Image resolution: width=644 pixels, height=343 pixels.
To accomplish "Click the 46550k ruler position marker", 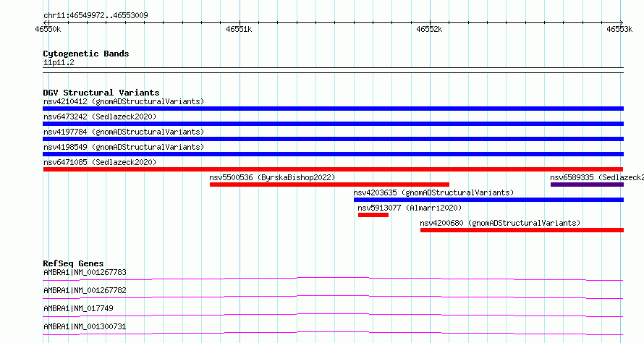I will pyautogui.click(x=48, y=29).
